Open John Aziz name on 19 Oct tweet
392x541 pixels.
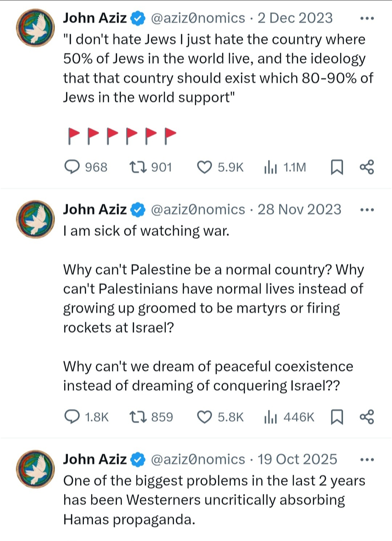coord(95,459)
